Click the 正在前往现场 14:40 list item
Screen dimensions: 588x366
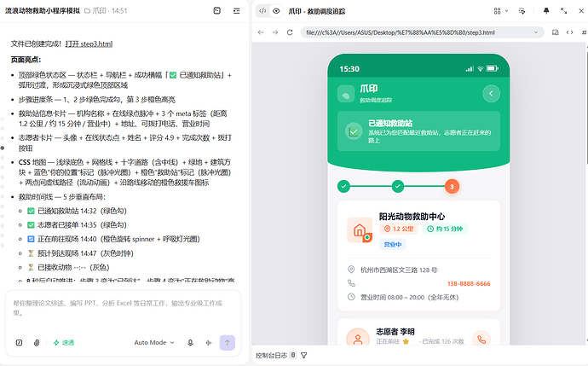click(x=113, y=239)
